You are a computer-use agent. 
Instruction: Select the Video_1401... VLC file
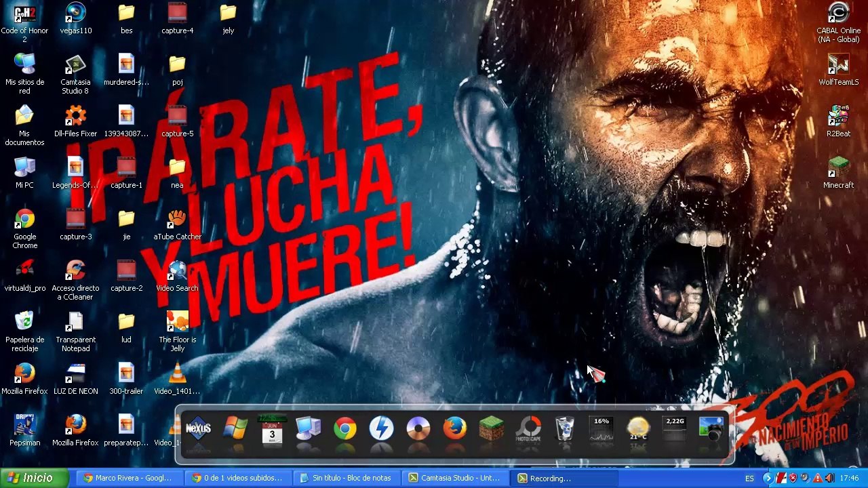pyautogui.click(x=177, y=379)
